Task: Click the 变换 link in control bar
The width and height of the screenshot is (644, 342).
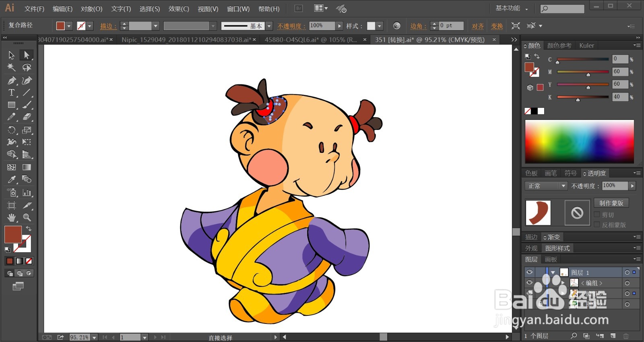Action: 497,26
